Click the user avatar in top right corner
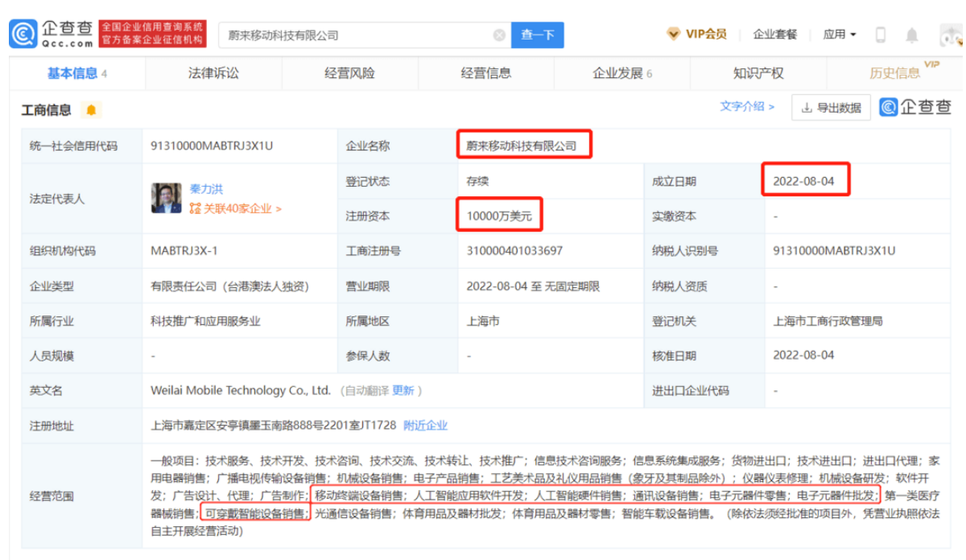Viewport: 966px width, 560px height. [950, 35]
